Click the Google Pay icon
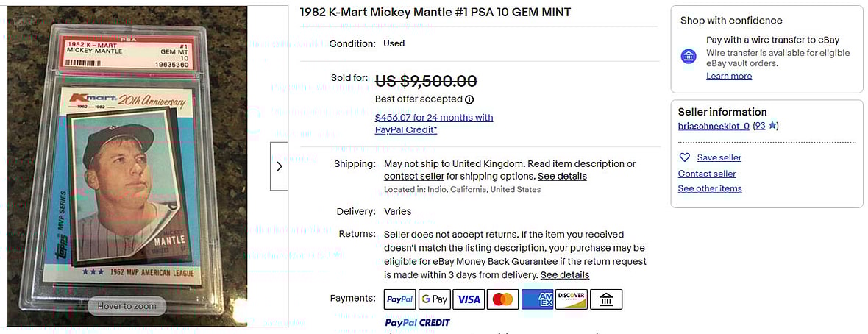This screenshot has height=334, width=868. pyautogui.click(x=435, y=299)
